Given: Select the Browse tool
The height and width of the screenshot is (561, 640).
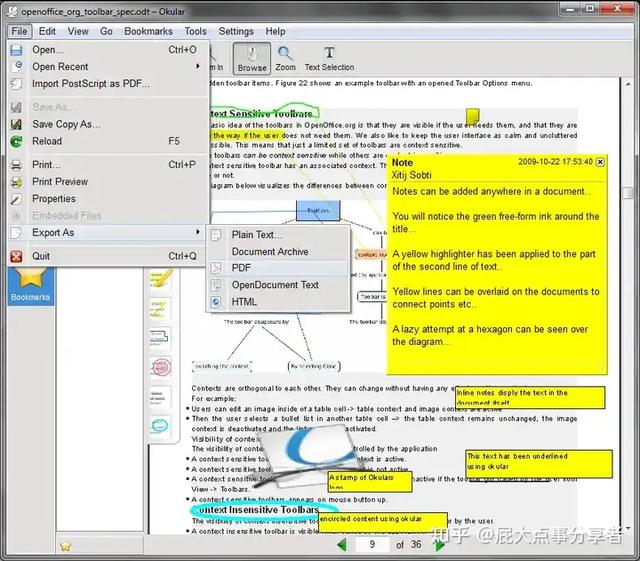Looking at the screenshot, I should (252, 58).
